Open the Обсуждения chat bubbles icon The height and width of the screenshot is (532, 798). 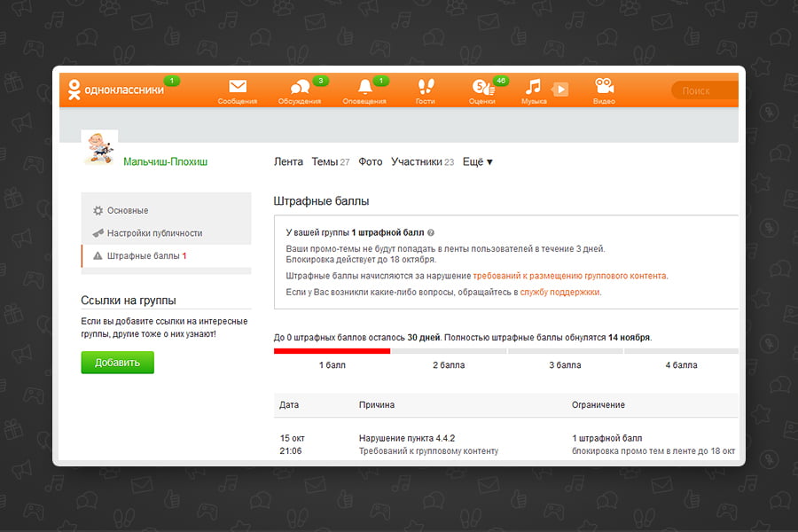click(x=300, y=87)
